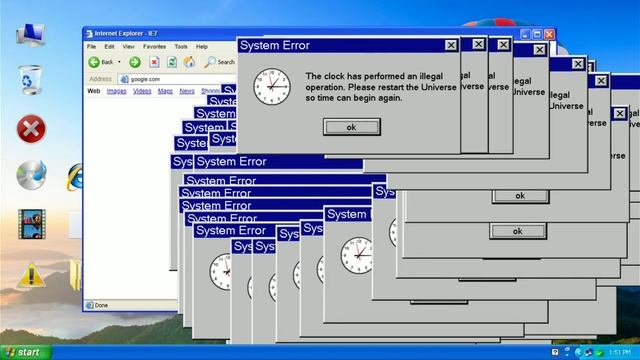
Task: Click the network monitors tray icon
Action: pos(589,352)
